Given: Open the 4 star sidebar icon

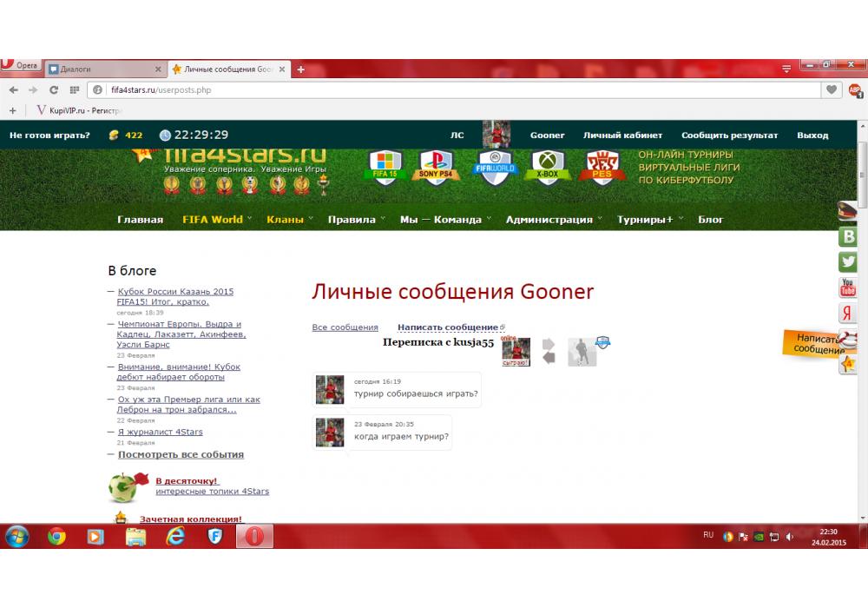Looking at the screenshot, I should tap(847, 364).
